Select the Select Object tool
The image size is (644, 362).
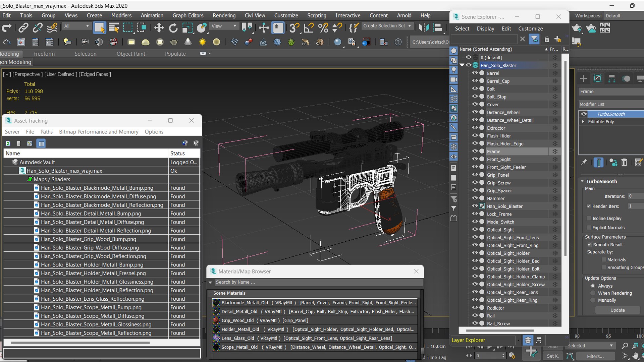tap(99, 28)
